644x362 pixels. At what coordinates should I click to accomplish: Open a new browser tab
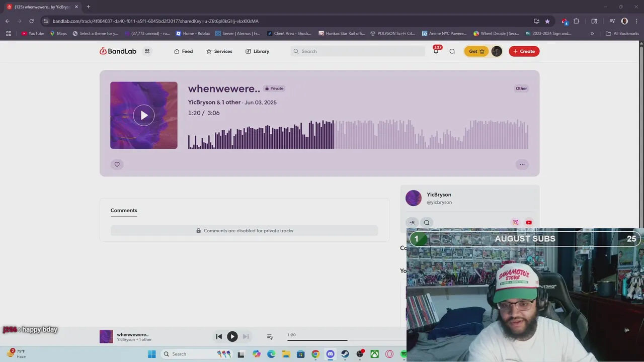click(x=88, y=7)
